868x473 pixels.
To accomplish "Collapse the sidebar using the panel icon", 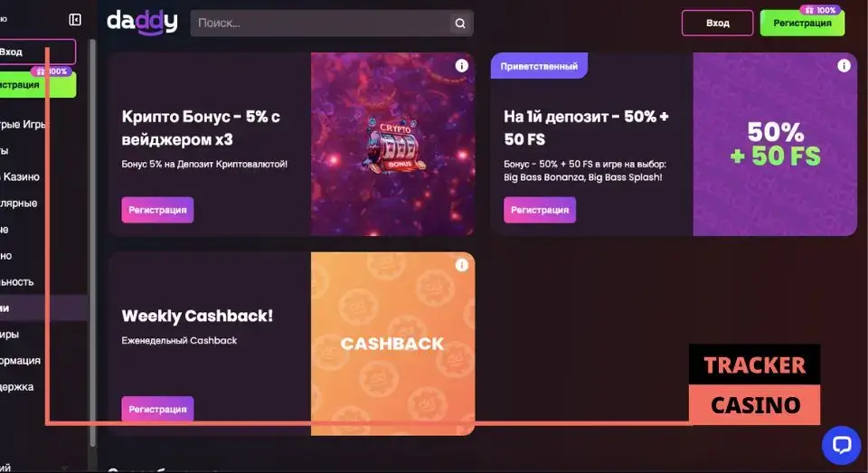I will (x=75, y=20).
